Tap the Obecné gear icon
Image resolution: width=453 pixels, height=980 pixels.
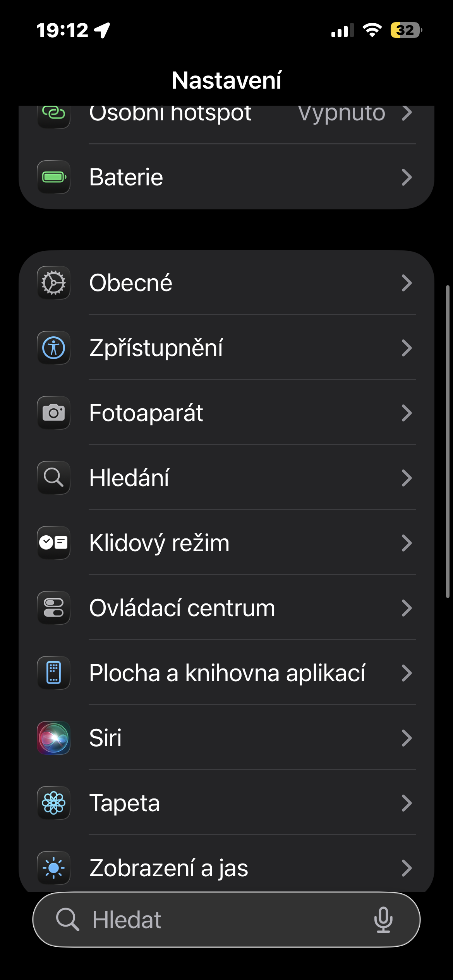53,283
